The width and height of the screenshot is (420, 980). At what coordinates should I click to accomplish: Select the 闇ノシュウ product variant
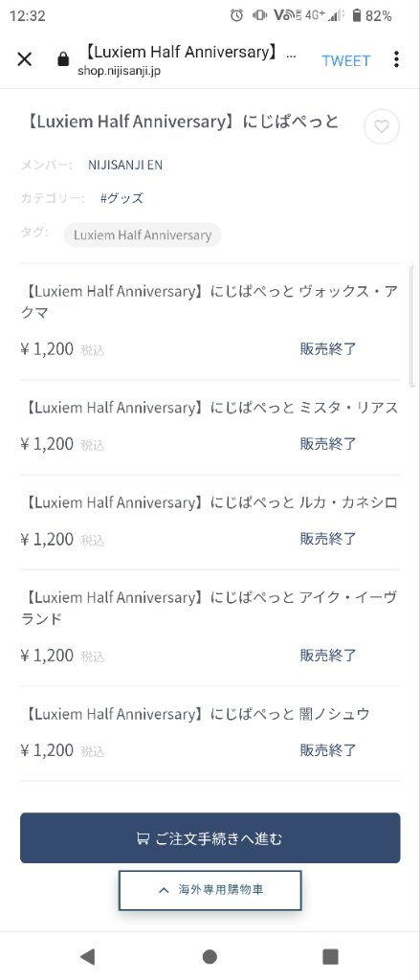click(210, 732)
